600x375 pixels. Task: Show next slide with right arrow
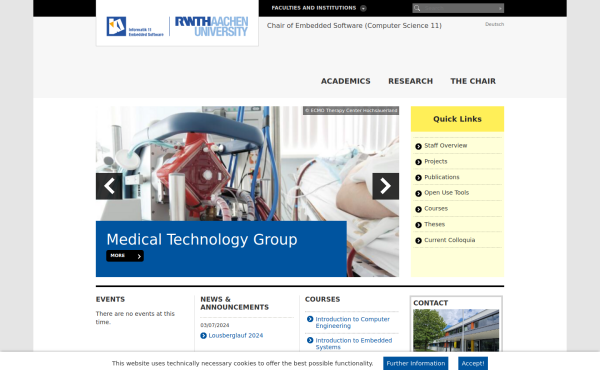click(x=386, y=186)
